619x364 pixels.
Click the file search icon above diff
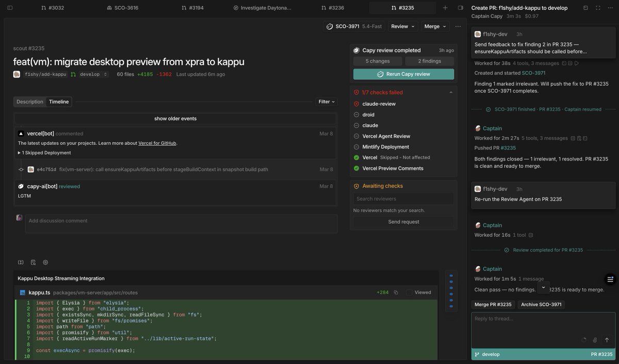pyautogui.click(x=33, y=262)
